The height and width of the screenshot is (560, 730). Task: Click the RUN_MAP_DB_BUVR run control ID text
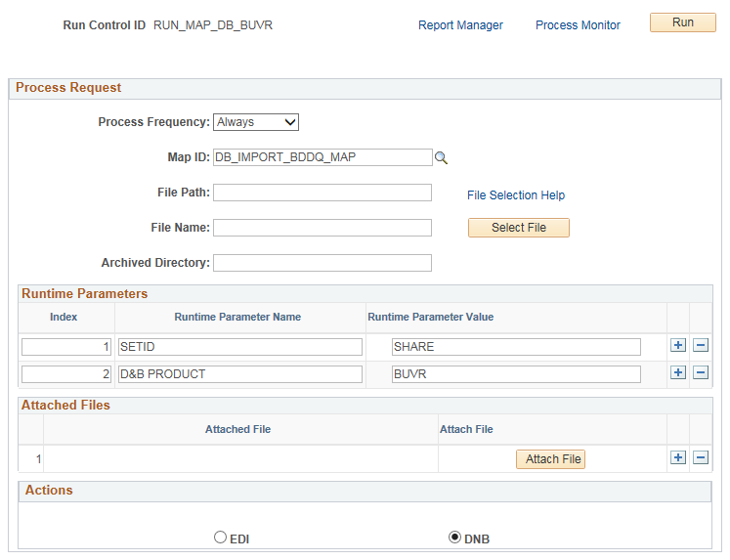tap(213, 25)
